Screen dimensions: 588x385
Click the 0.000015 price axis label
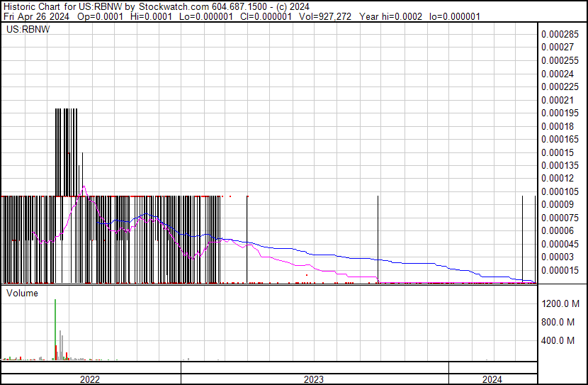coord(560,270)
